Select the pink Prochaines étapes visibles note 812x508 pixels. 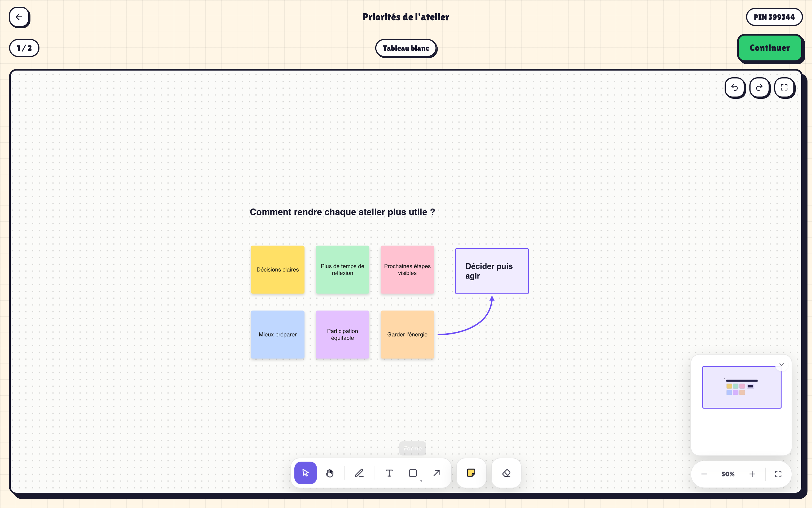pos(407,270)
